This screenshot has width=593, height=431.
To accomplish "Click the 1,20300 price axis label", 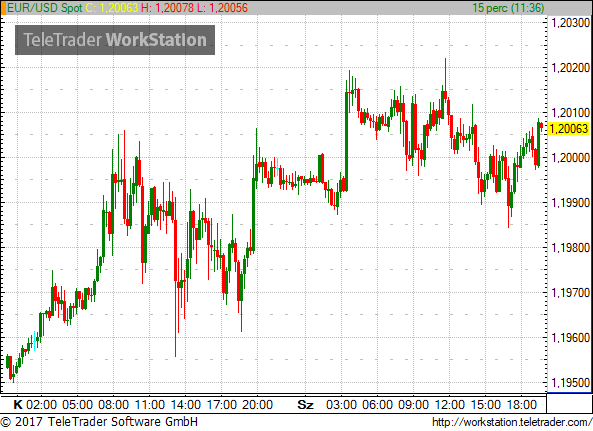I will coord(571,23).
